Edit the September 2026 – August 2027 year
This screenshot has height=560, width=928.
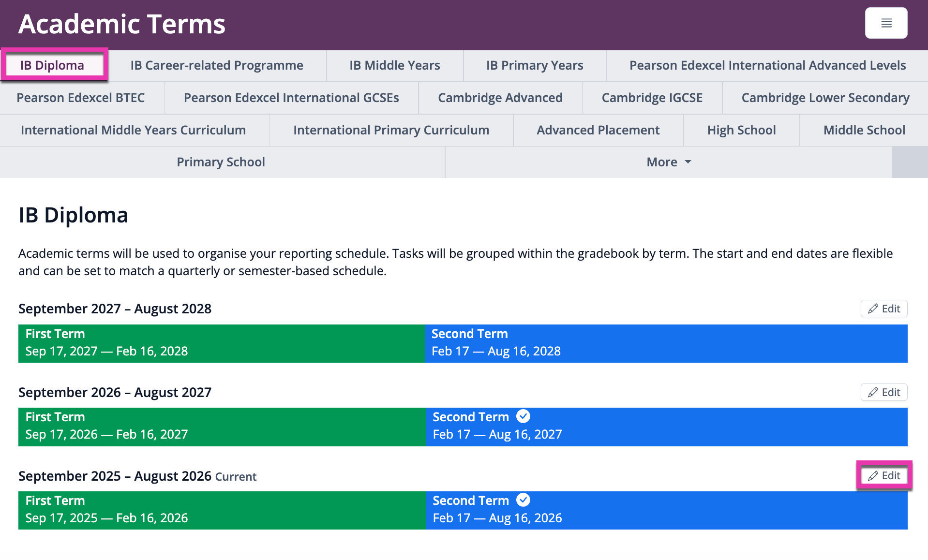[884, 392]
